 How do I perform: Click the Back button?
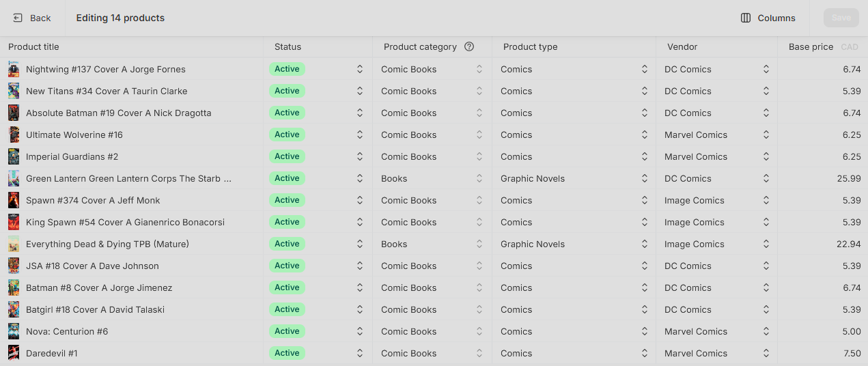point(32,18)
